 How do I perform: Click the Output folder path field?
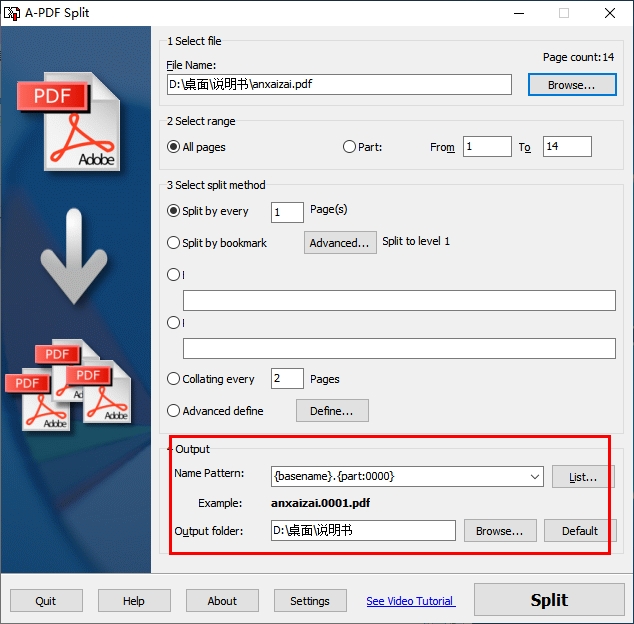(363, 531)
